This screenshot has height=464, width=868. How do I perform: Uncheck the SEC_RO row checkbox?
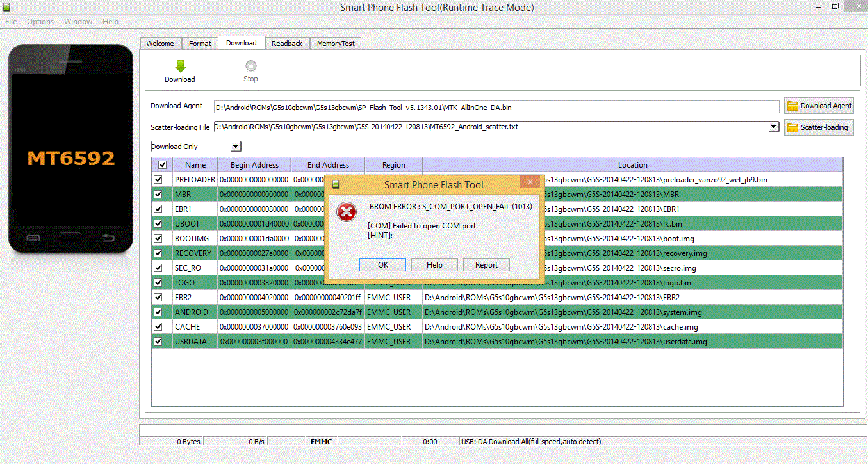tap(158, 268)
